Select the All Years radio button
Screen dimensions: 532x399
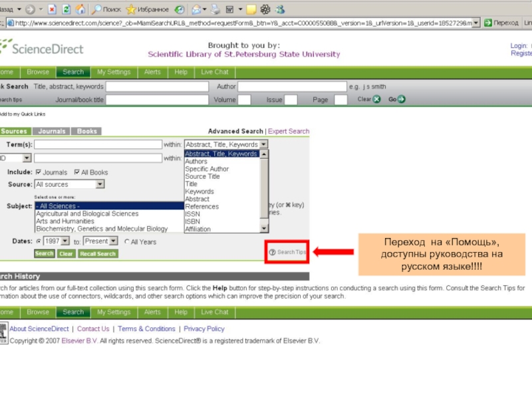coord(127,241)
